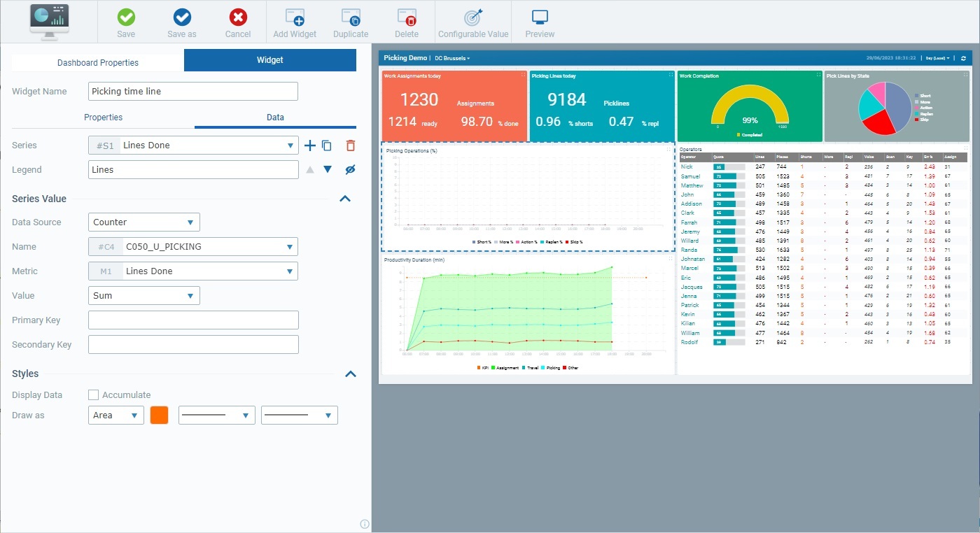Viewport: 980px width, 533px height.
Task: Duplicate the series using the copy icon
Action: 325,145
